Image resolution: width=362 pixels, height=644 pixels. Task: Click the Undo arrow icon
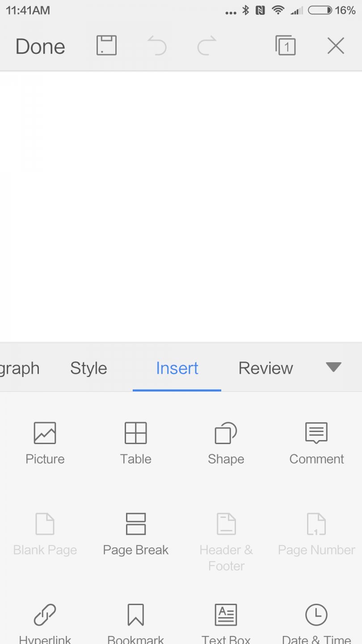point(157,46)
